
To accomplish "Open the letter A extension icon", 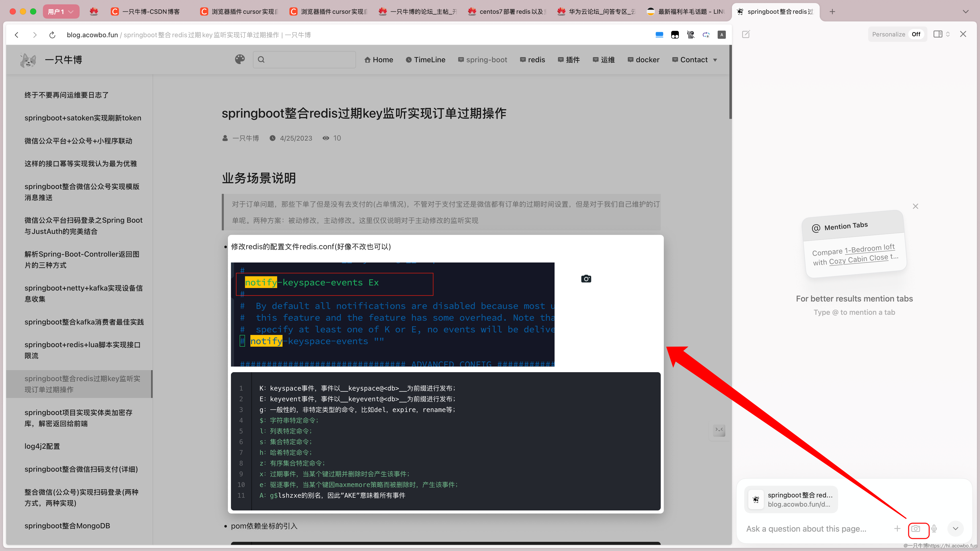I will [x=722, y=35].
